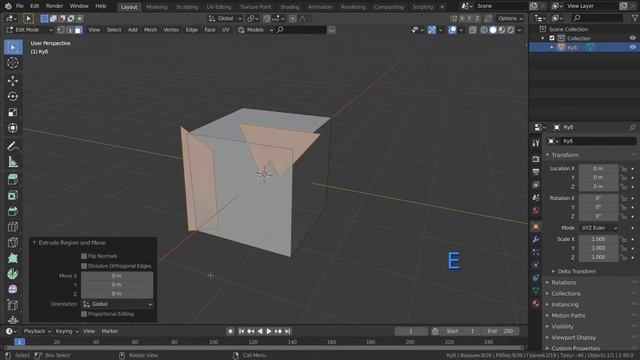Choose the Move tool
640x360 pixels.
(x=13, y=80)
